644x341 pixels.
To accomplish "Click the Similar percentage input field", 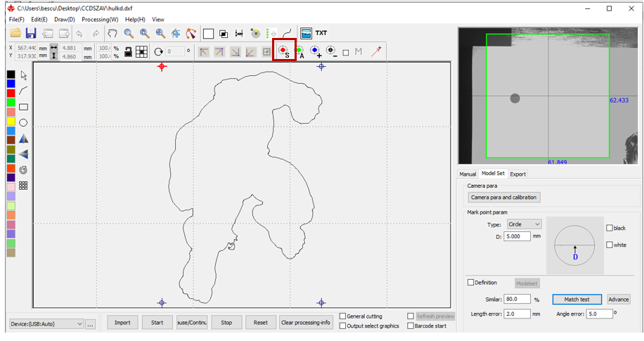I will (517, 299).
